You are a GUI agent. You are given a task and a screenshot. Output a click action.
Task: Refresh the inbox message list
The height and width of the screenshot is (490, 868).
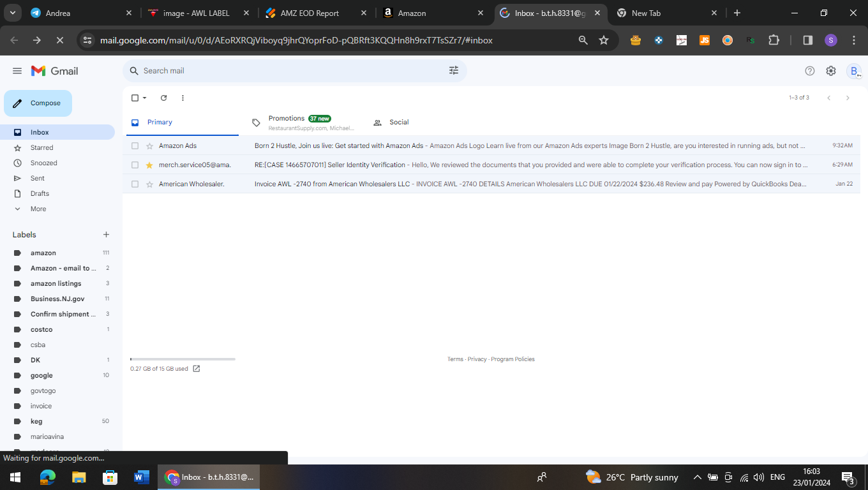163,98
